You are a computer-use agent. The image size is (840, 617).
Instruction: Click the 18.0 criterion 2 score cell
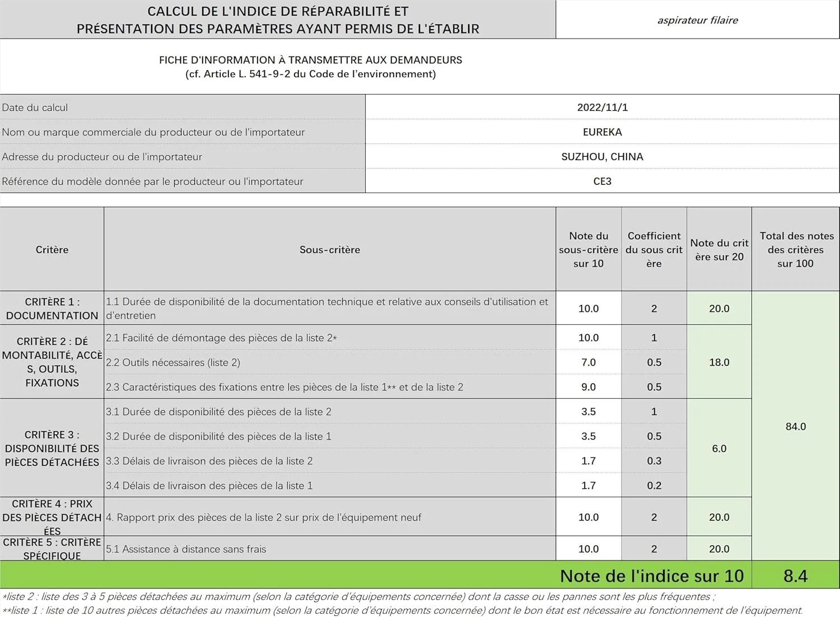[719, 363]
